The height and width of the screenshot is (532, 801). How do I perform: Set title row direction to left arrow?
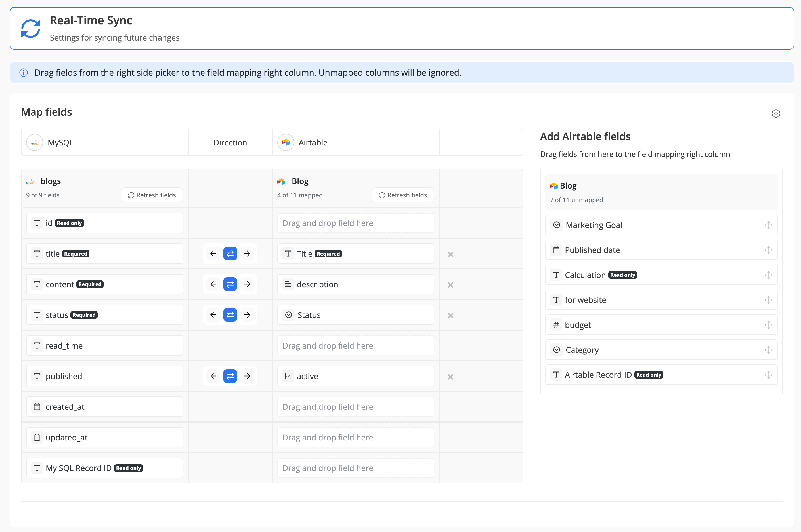pyautogui.click(x=213, y=254)
